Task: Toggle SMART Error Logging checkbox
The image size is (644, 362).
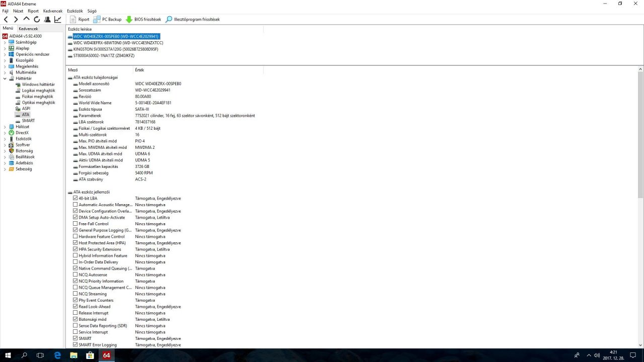Action: tap(75, 345)
